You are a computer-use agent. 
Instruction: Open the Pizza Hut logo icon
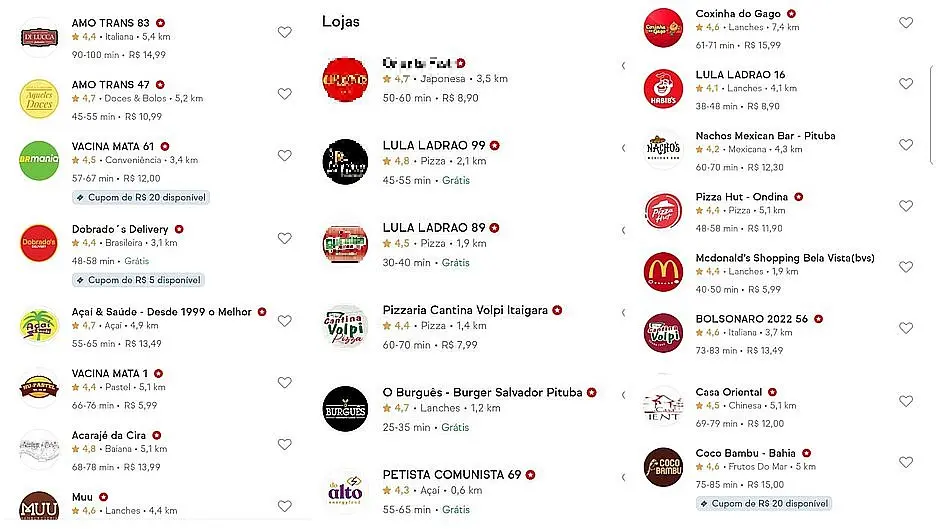pyautogui.click(x=663, y=211)
